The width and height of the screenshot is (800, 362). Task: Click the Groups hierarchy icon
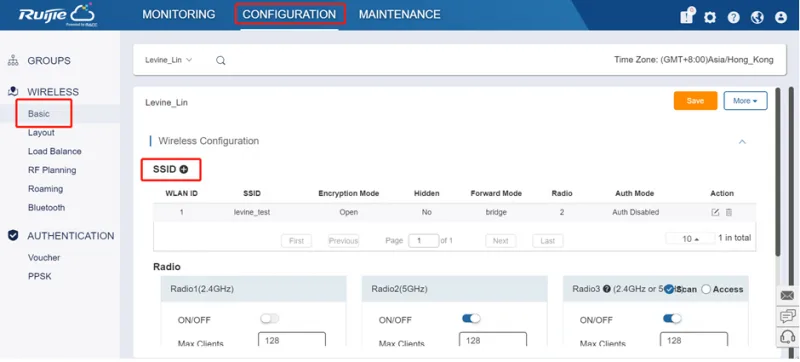13,61
